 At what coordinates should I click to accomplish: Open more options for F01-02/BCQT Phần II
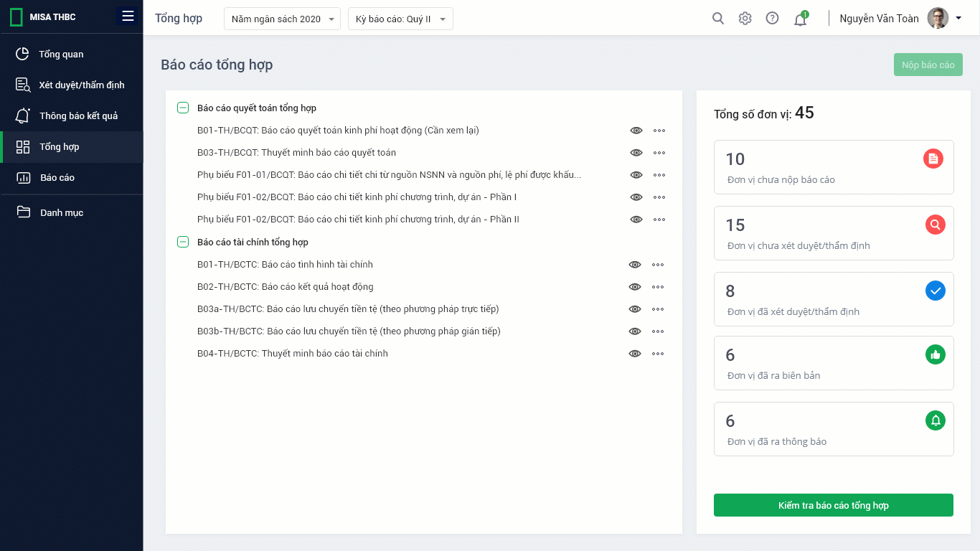click(659, 220)
